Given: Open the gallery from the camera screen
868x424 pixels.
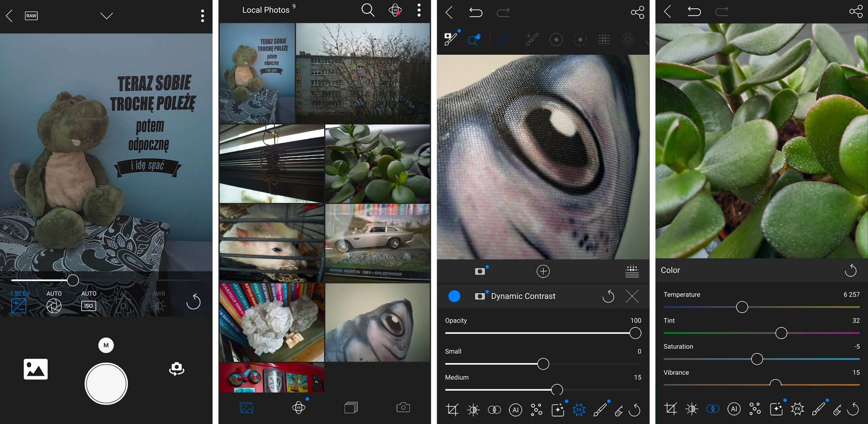Looking at the screenshot, I should [36, 369].
